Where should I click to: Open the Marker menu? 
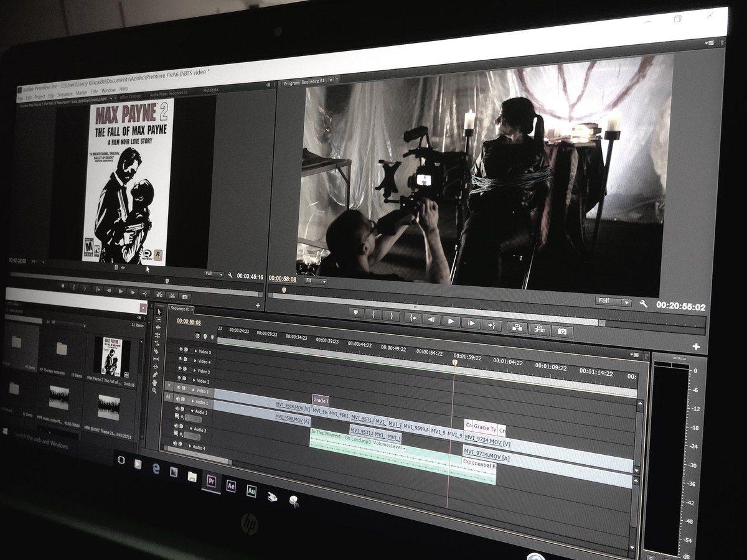click(x=82, y=93)
